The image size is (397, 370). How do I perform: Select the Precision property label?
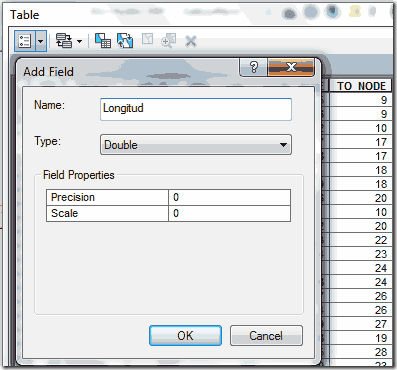pos(73,197)
